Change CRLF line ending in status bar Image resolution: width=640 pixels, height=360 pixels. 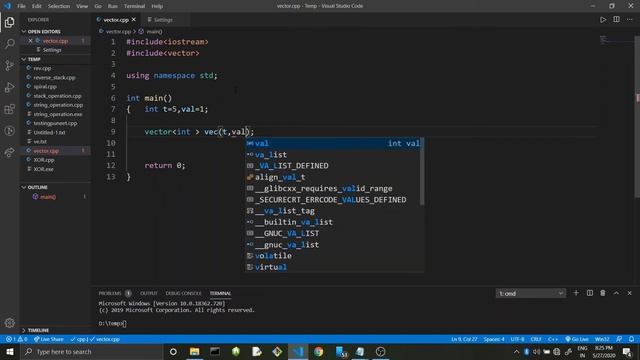pyautogui.click(x=536, y=339)
